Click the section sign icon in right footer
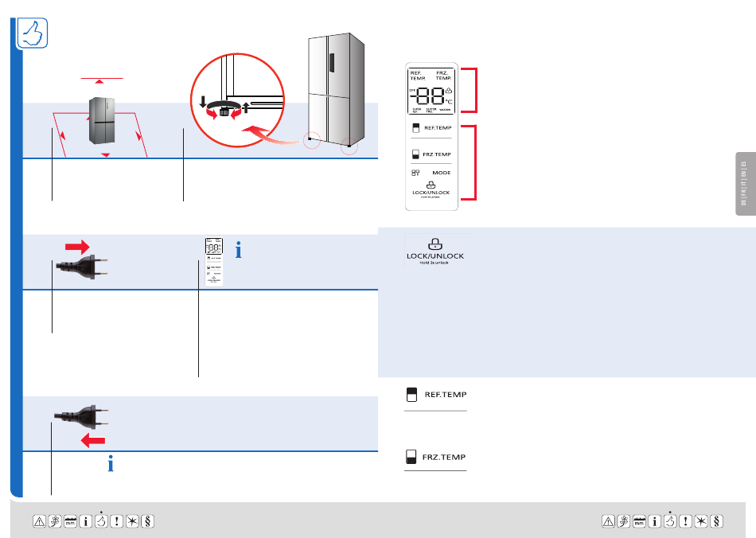The height and width of the screenshot is (538, 756). pos(716,521)
